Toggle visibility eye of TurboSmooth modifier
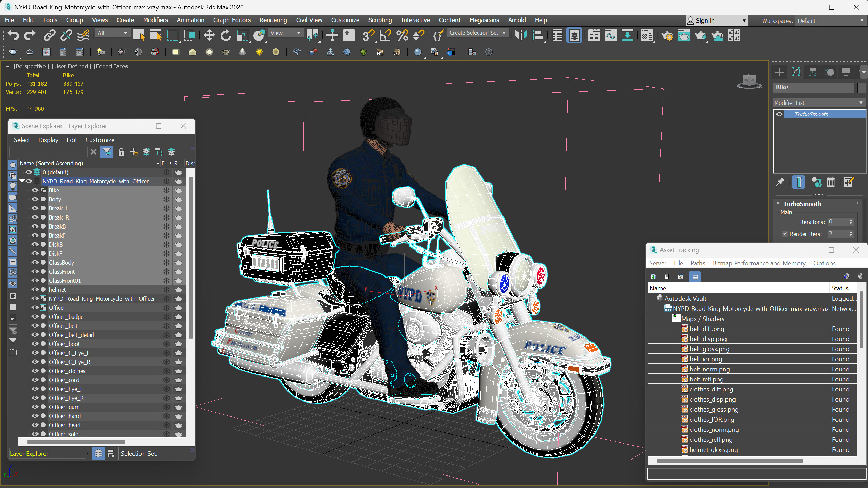This screenshot has width=868, height=488. coord(779,114)
